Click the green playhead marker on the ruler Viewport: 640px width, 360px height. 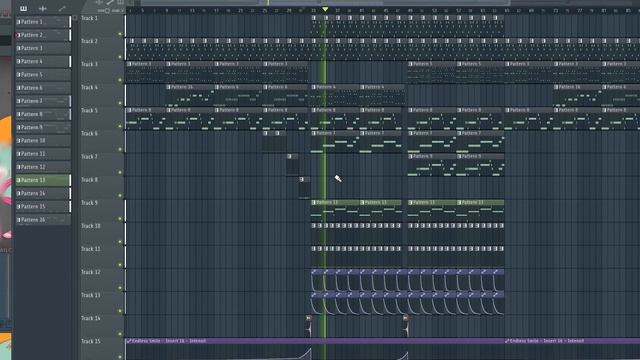(x=325, y=9)
